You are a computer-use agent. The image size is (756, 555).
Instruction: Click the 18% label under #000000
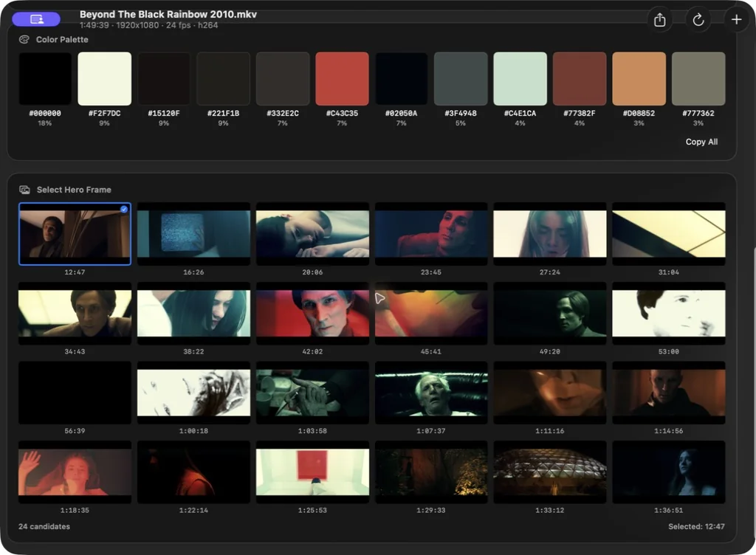45,123
